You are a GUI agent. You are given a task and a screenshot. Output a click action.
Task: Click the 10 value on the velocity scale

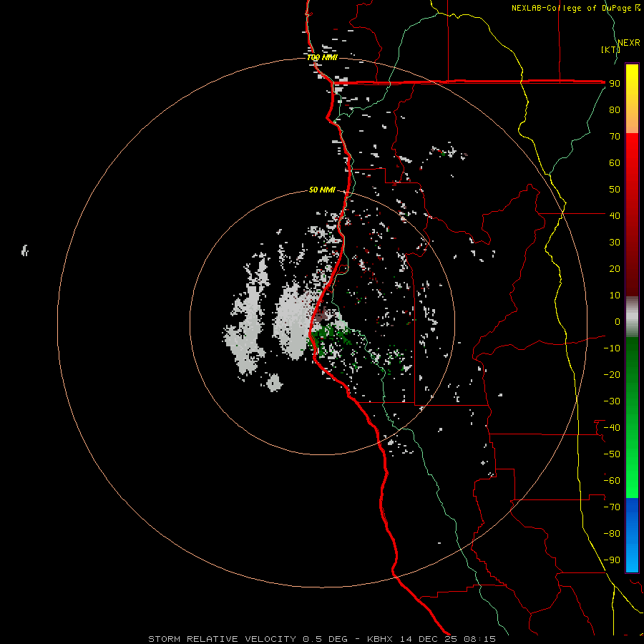[x=615, y=296]
